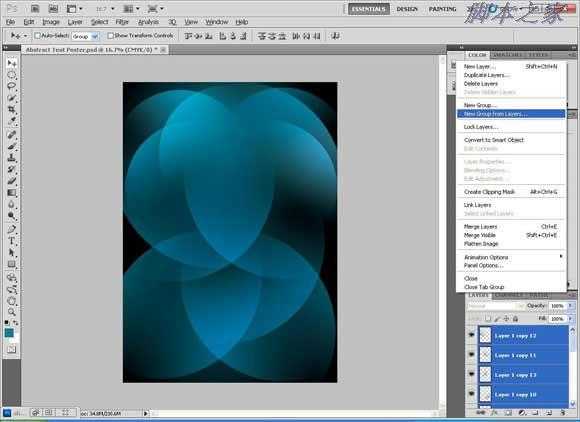Click the teal foreground color swatch
This screenshot has width=580, height=422.
(9, 332)
